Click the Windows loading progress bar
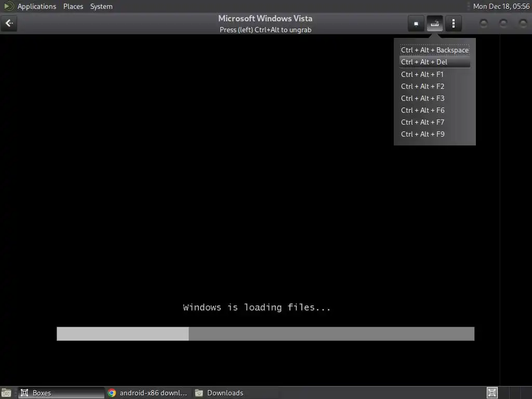This screenshot has height=399, width=532. pos(265,334)
